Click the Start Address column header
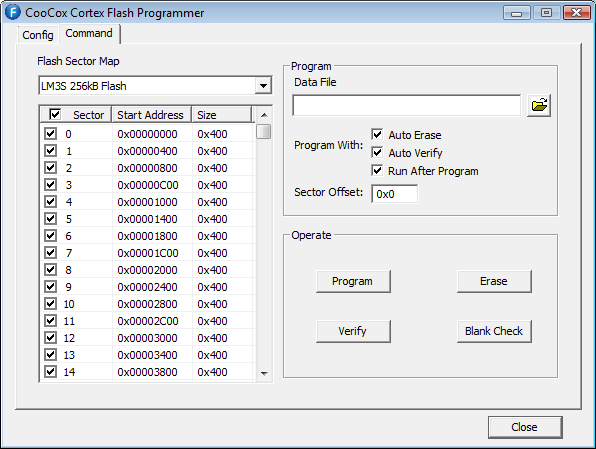 click(x=151, y=114)
